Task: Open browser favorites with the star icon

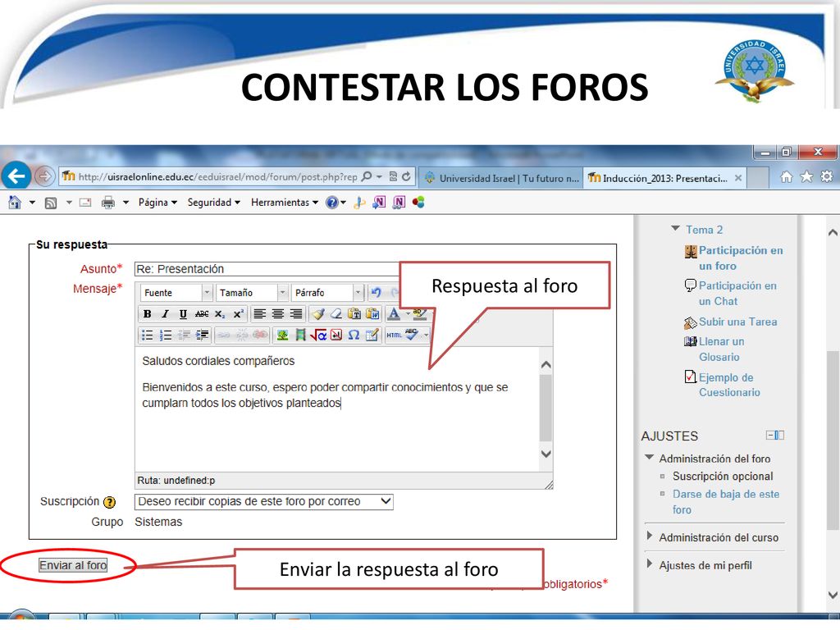Action: [806, 176]
